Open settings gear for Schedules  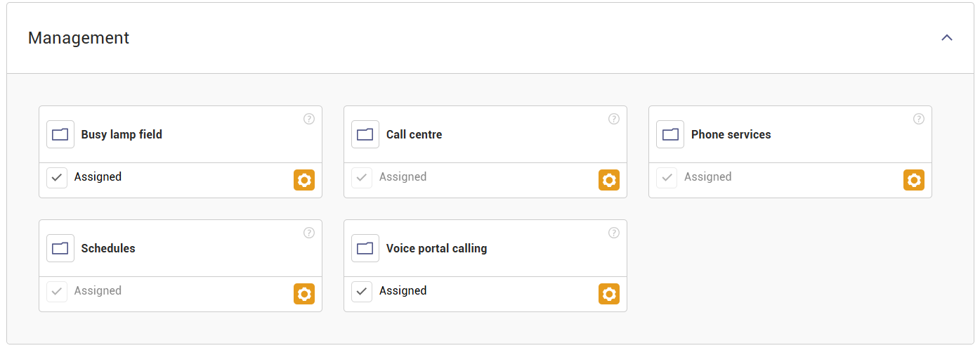[x=304, y=294]
